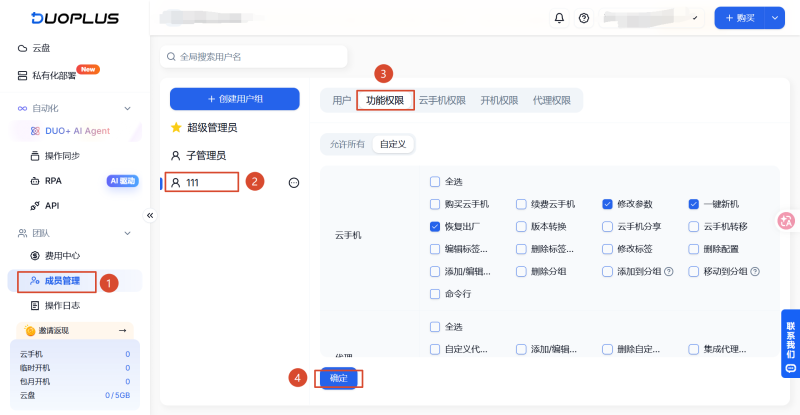Click the DUOPLUS logo
Viewport: 800px width, 415px height.
[74, 18]
